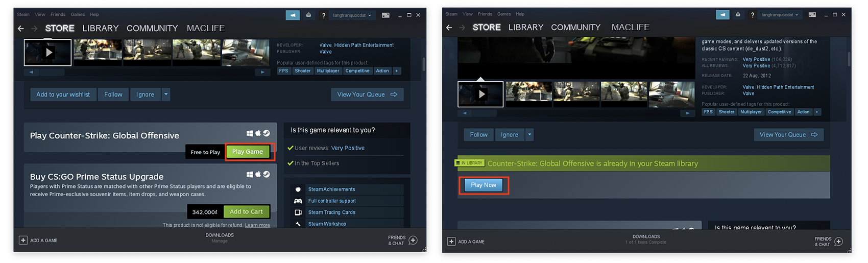Open Friends & Chat plus icon in the right window
868x263 pixels.
838,242
